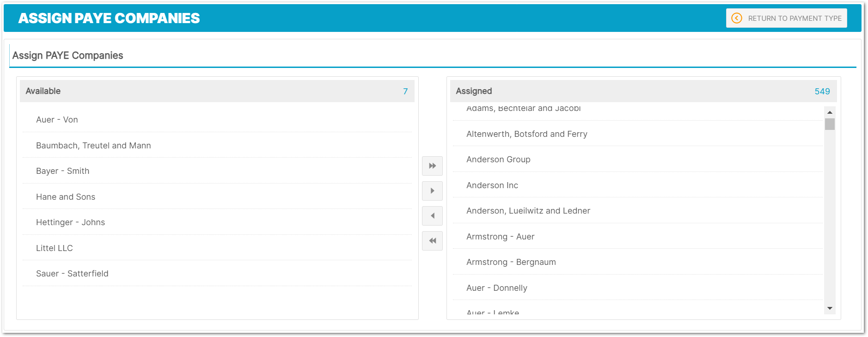This screenshot has height=337, width=868.
Task: Click the move all left double-arrow icon
Action: (x=432, y=241)
